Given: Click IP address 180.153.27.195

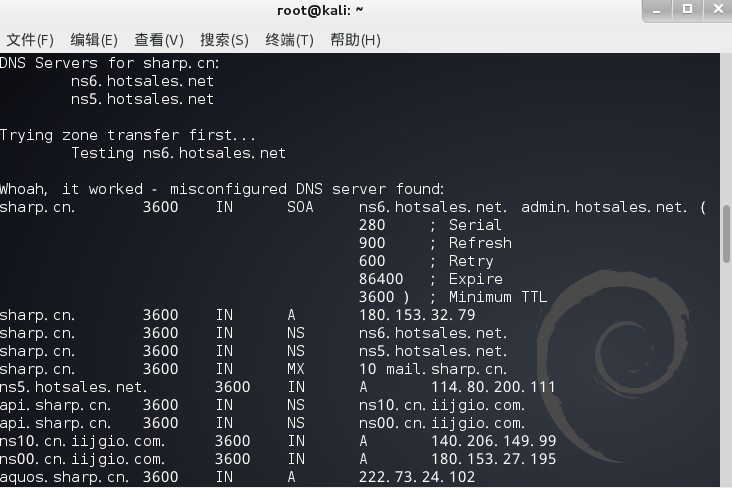Looking at the screenshot, I should pyautogui.click(x=493, y=459).
